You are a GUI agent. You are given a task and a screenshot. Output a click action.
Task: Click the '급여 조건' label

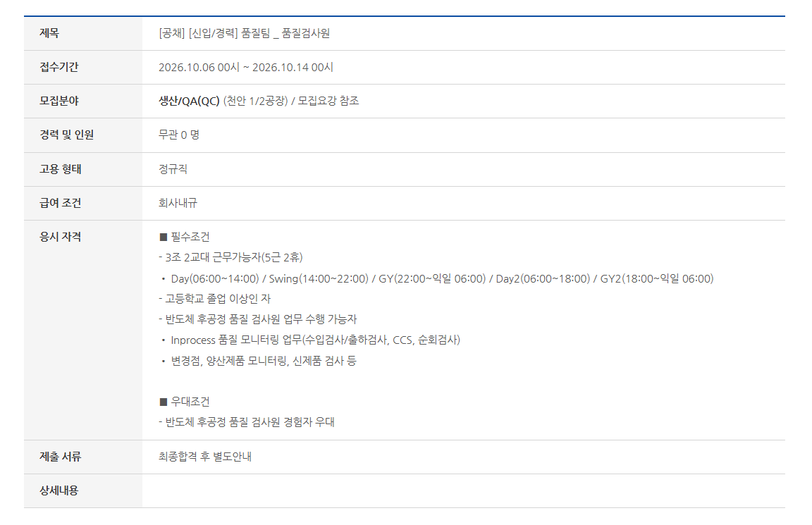coord(61,203)
